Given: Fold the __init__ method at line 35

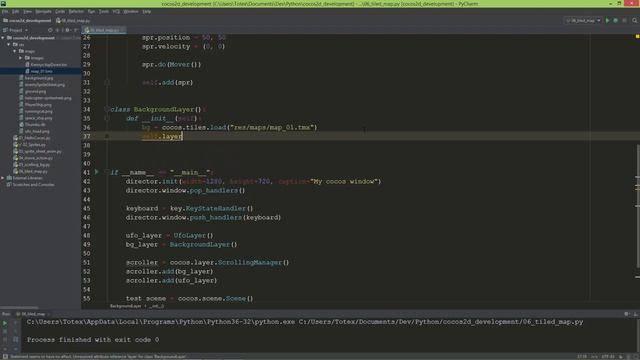Looking at the screenshot, I should 107,118.
